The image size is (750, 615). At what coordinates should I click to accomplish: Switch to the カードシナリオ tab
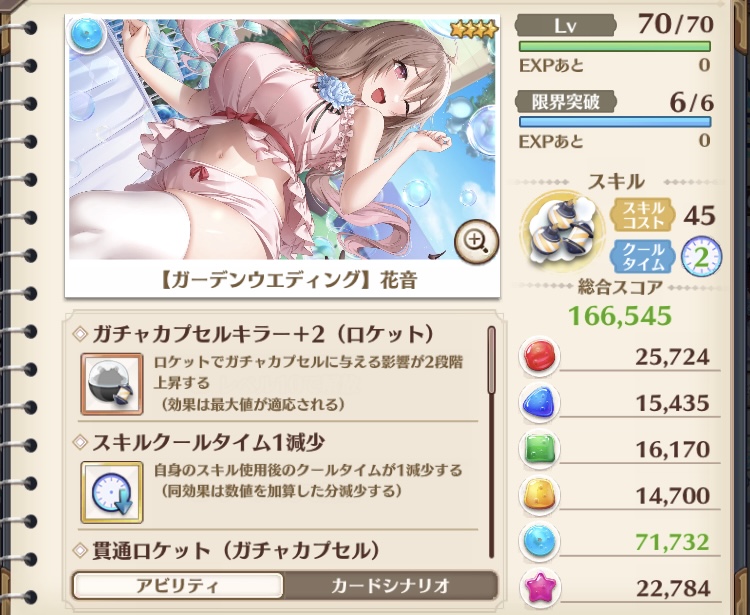click(390, 585)
